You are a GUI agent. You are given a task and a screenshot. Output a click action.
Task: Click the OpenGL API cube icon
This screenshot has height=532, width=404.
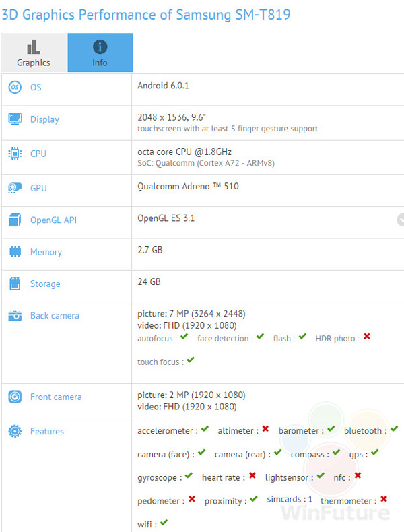pos(15,220)
